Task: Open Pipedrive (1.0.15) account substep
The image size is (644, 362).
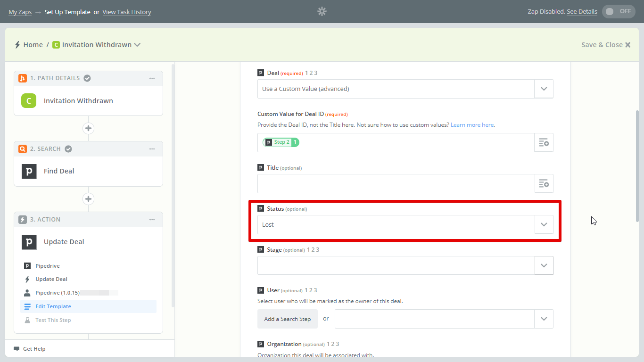Action: pyautogui.click(x=88, y=293)
